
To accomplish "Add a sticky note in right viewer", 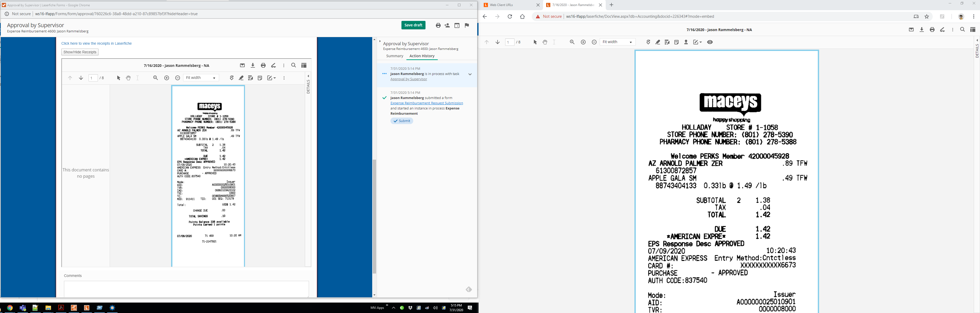I will pyautogui.click(x=676, y=42).
